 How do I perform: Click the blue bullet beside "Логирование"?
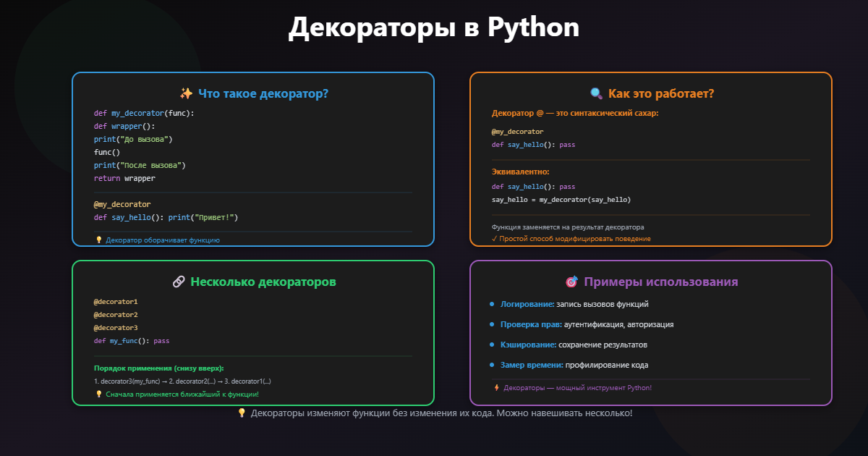[492, 304]
